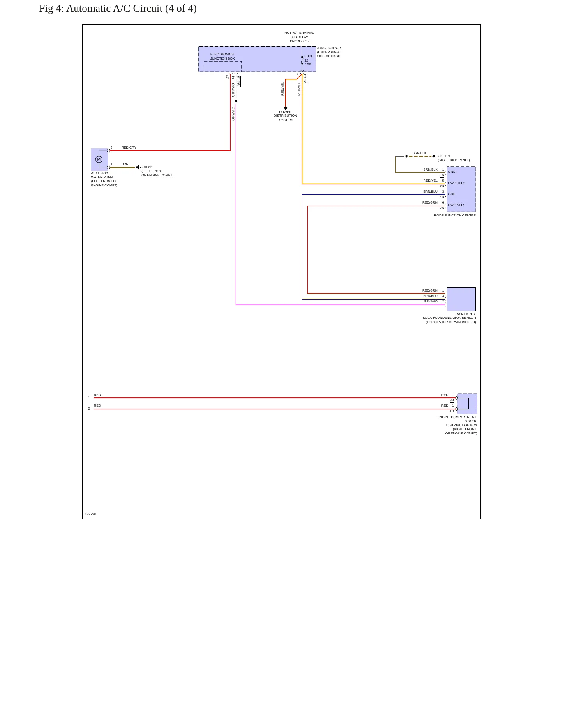This screenshot has height=728, width=563.
Task: Click the "POWER DISTRIBUTION SYSTEM" label
Action: (285, 116)
